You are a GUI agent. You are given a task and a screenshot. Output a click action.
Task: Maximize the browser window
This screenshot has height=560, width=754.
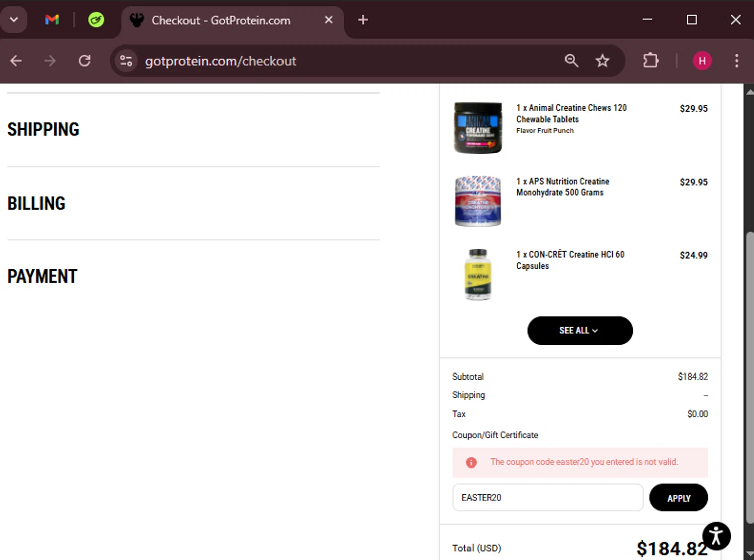[692, 20]
